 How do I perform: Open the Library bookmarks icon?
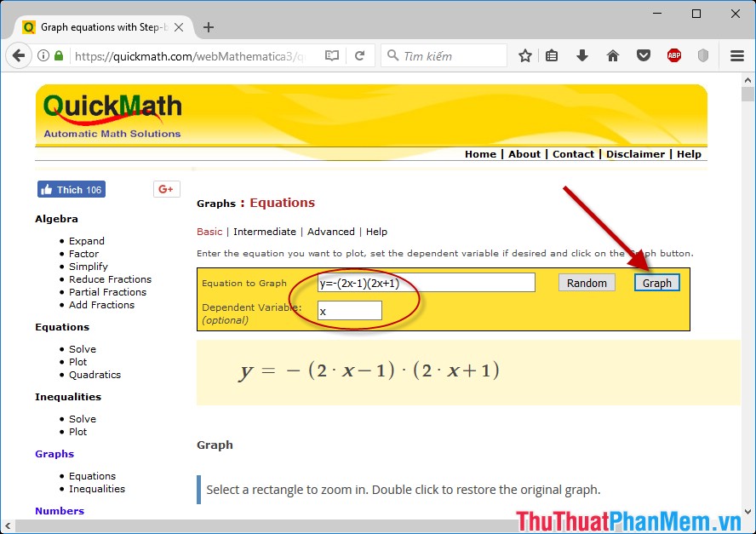click(x=552, y=55)
